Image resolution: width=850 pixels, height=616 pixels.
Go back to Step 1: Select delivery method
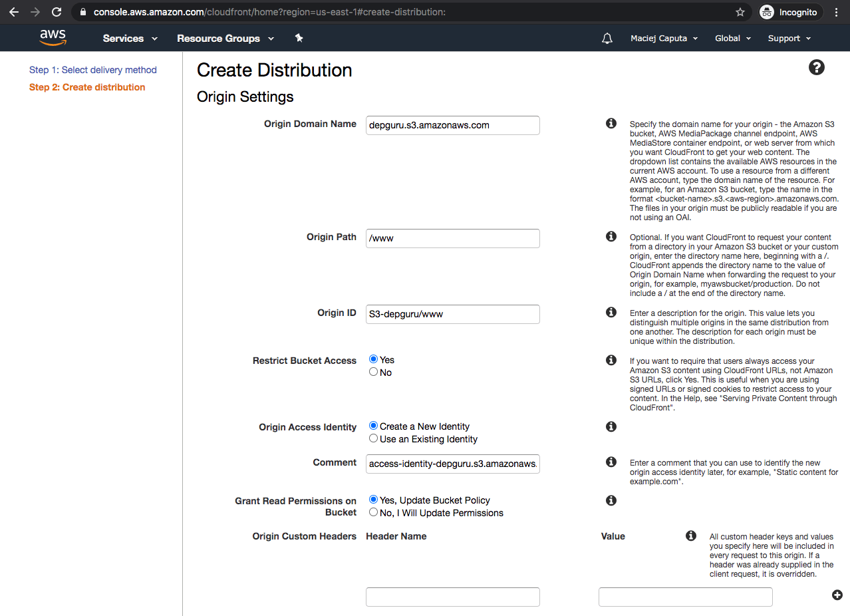[92, 70]
